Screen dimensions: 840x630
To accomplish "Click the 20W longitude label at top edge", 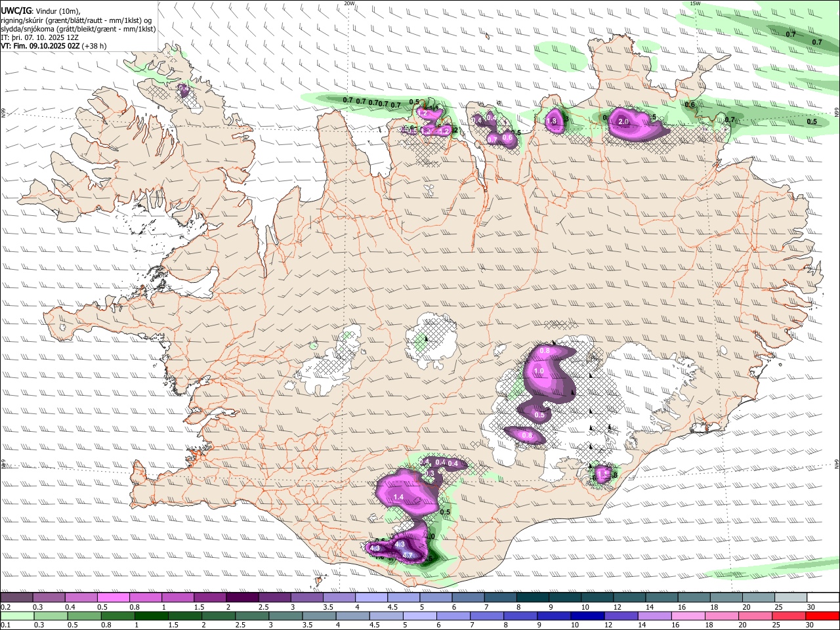I will [349, 3].
